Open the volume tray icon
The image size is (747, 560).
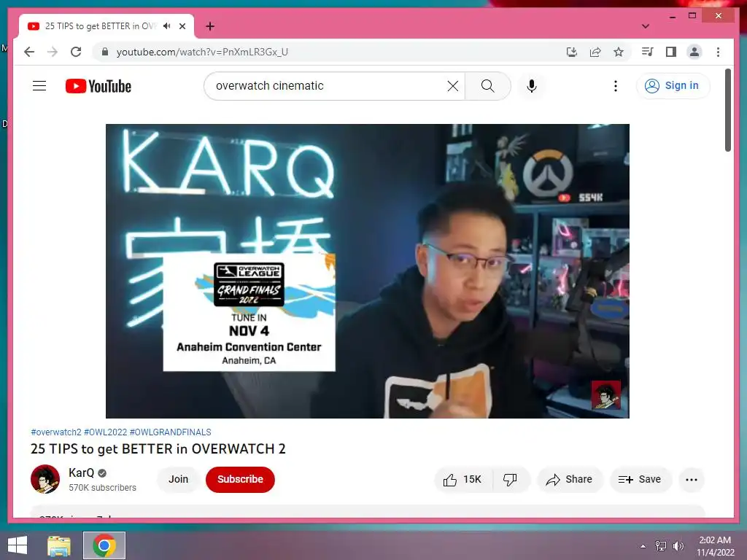click(x=678, y=545)
